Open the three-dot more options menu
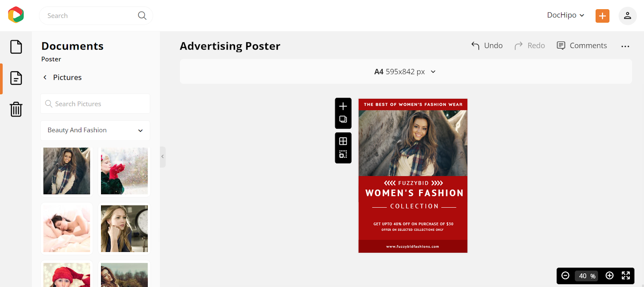Viewport: 644px width, 287px height. coord(625,46)
